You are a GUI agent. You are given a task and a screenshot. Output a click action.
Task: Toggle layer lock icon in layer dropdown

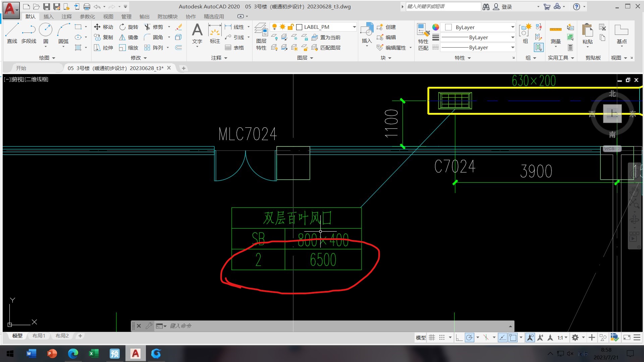pyautogui.click(x=290, y=27)
